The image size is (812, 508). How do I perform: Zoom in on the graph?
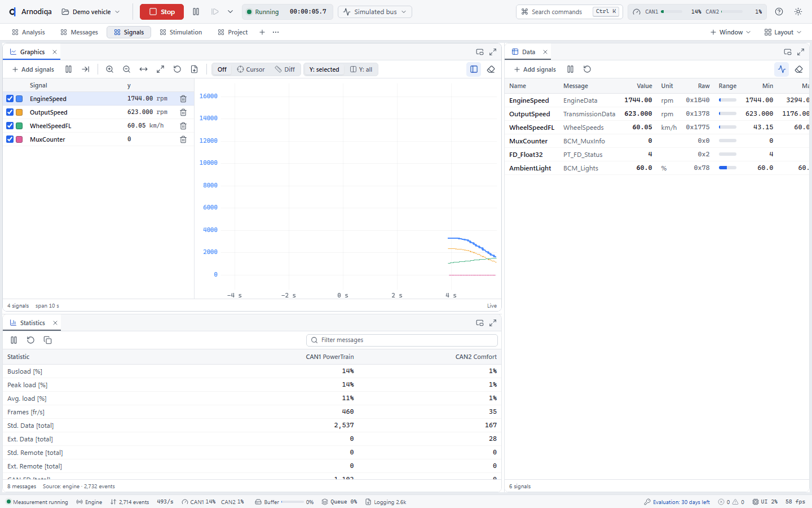[x=109, y=69]
